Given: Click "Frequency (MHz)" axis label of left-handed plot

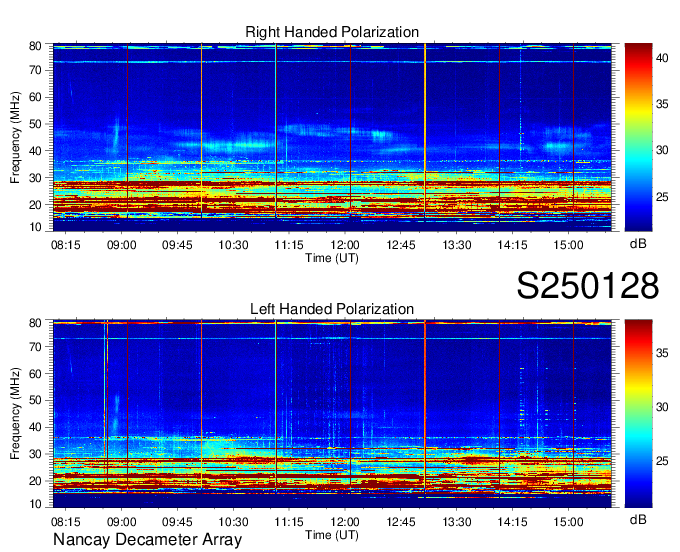Looking at the screenshot, I should [15, 414].
